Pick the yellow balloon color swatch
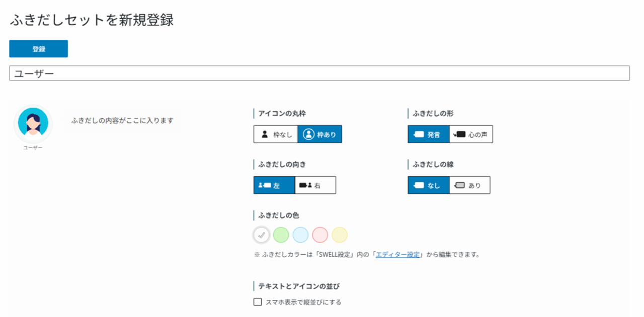Viewport: 644px width, 317px height. (x=340, y=235)
